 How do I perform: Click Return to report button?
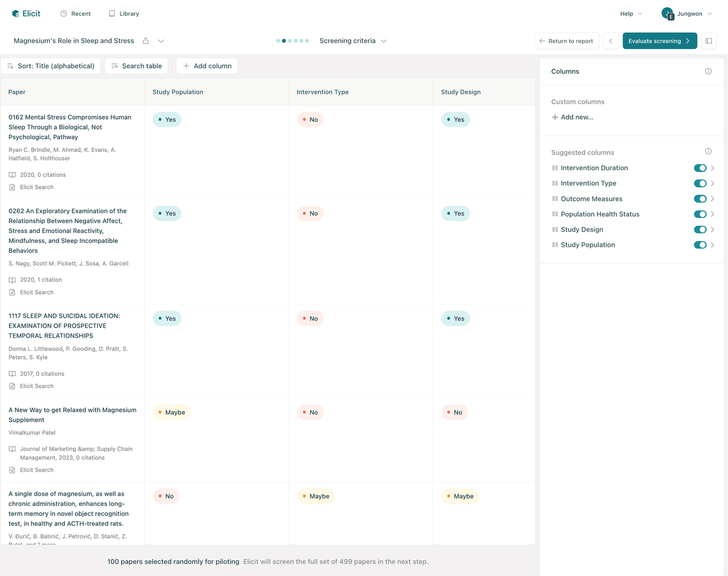[x=566, y=41]
